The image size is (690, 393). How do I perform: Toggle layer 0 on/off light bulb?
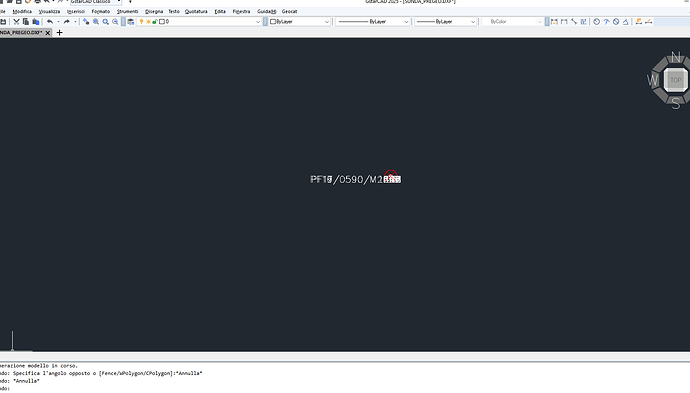click(141, 22)
